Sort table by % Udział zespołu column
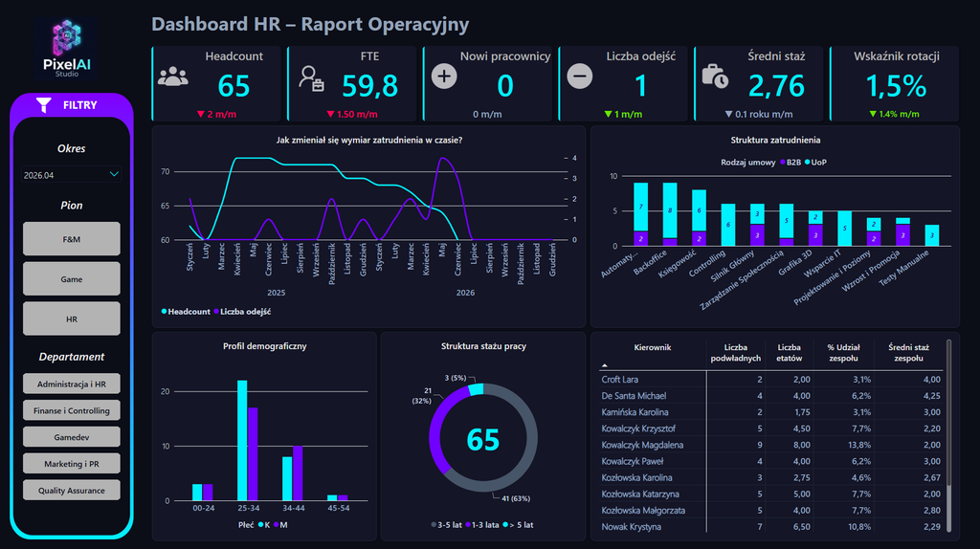980x549 pixels. pyautogui.click(x=843, y=353)
